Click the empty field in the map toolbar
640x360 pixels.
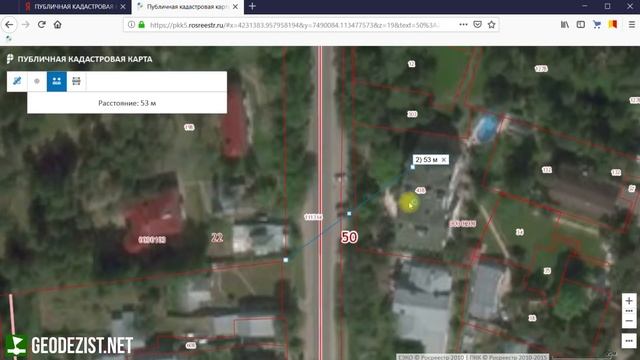point(157,81)
